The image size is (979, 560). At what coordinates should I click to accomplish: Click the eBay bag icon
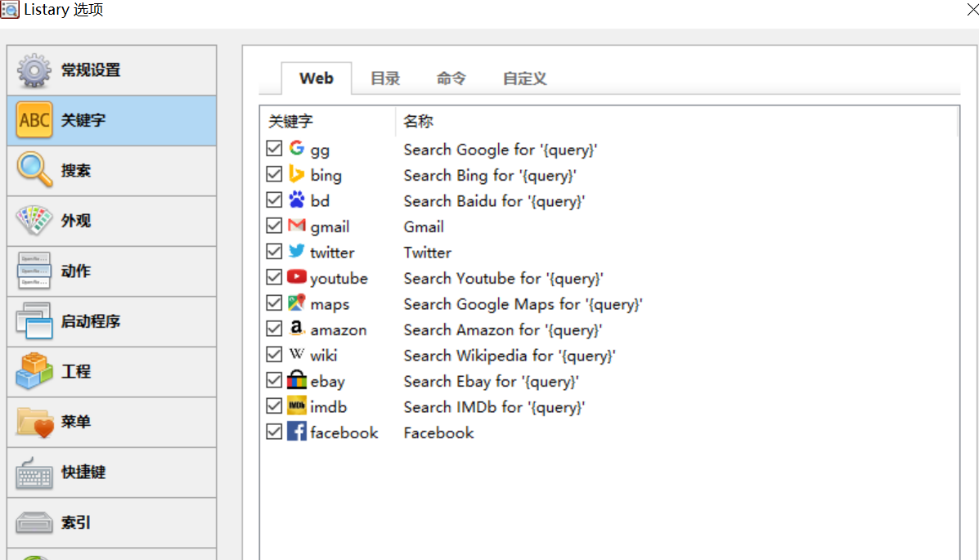click(297, 379)
